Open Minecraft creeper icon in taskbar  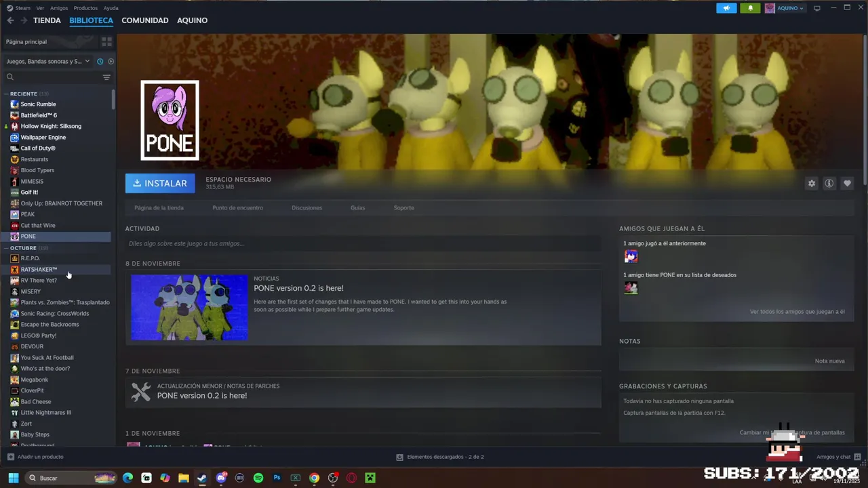(370, 478)
